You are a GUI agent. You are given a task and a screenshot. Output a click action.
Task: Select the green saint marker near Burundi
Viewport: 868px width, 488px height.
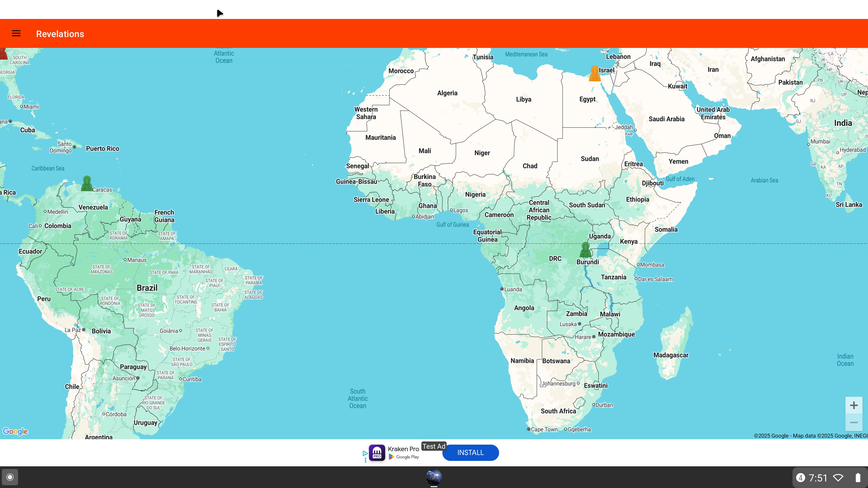pos(585,250)
